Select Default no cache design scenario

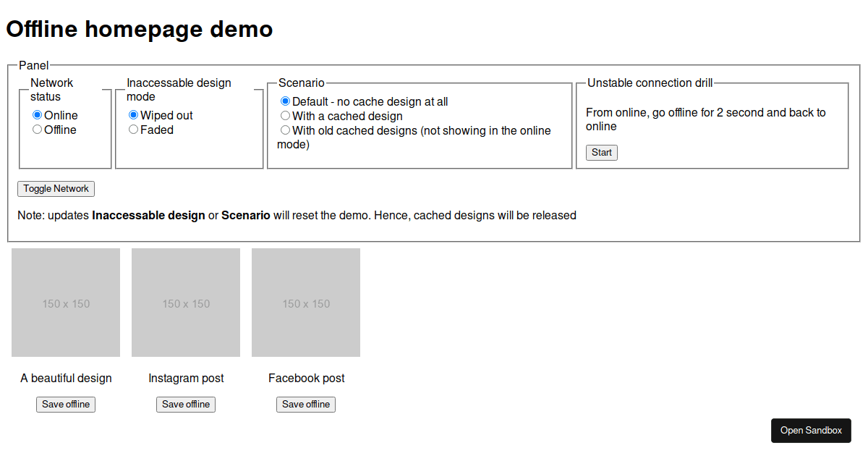286,101
